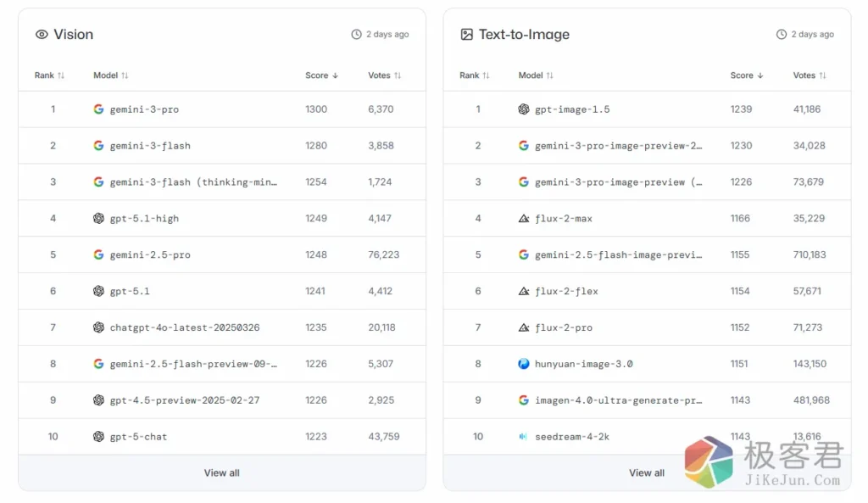This screenshot has width=868, height=503.
Task: Click the eye icon next to Vision title
Action: coord(42,35)
